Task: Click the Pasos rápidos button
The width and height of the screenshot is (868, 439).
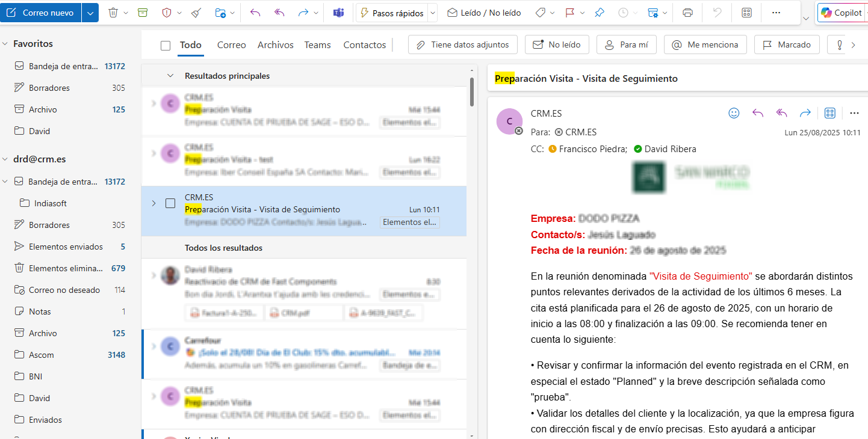Action: (391, 13)
